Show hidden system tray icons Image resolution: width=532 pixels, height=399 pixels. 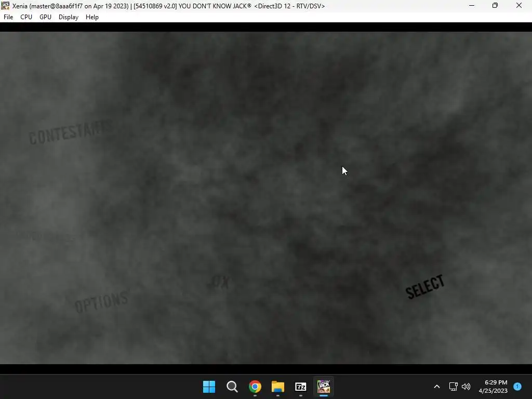click(x=437, y=387)
